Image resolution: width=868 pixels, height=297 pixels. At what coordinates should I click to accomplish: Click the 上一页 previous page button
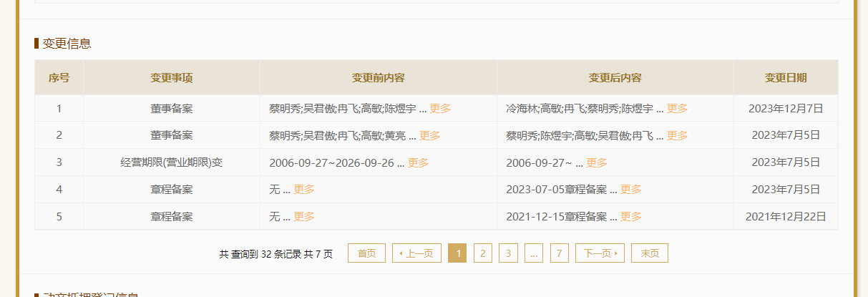[x=416, y=253]
